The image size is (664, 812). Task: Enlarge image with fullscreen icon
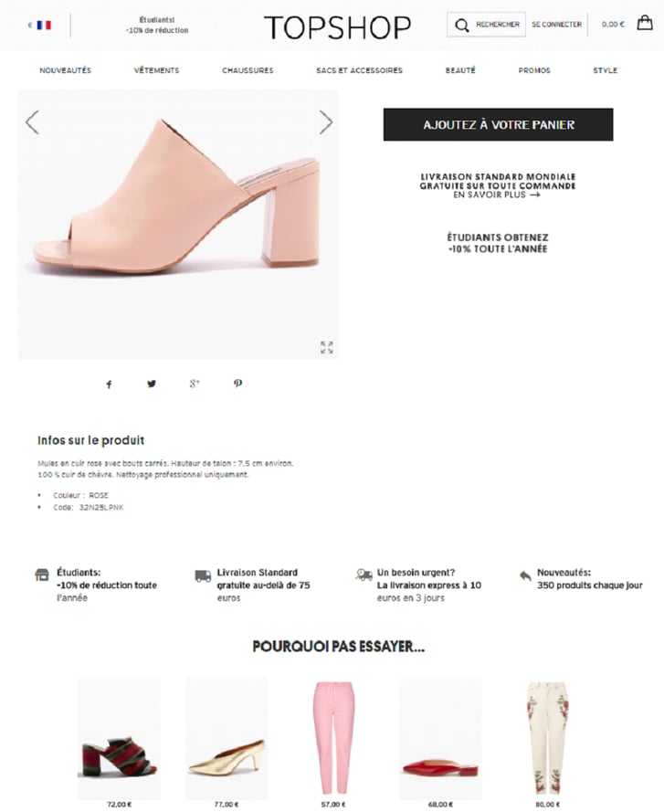pos(326,347)
